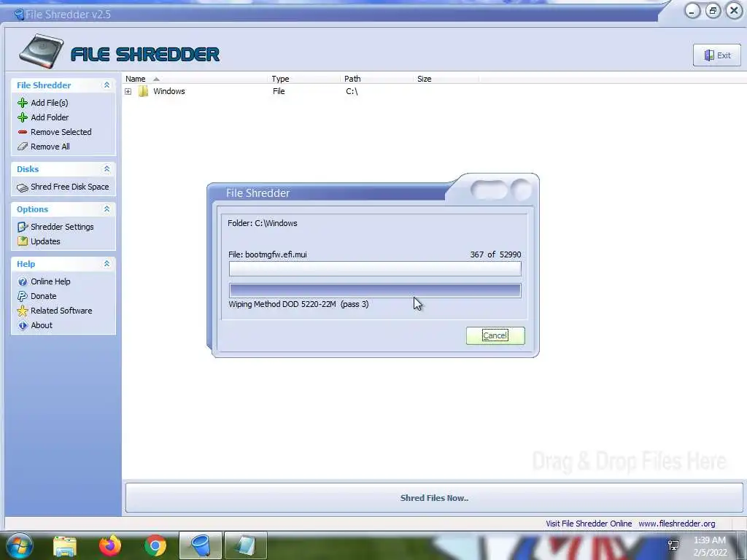This screenshot has height=560, width=747.
Task: Collapse the Help sidebar panel
Action: [107, 264]
